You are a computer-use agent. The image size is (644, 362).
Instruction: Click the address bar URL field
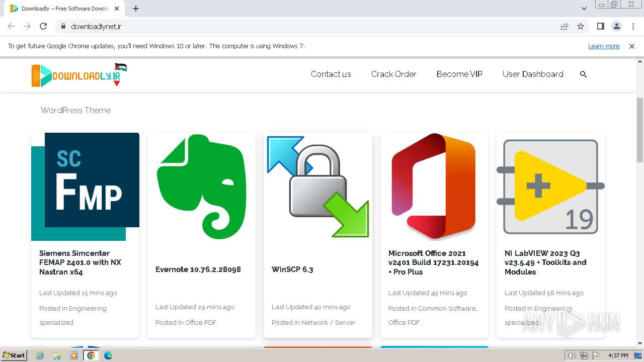(302, 27)
